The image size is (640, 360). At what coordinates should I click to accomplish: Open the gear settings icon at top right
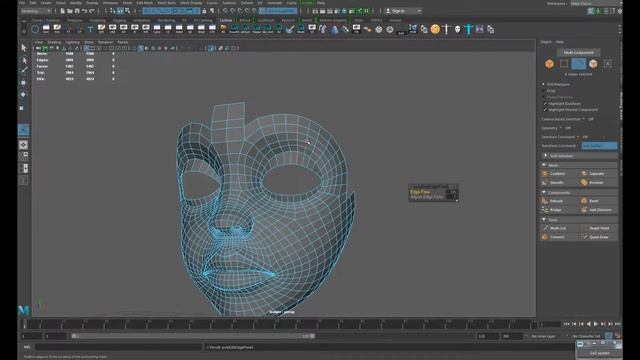pos(620,11)
